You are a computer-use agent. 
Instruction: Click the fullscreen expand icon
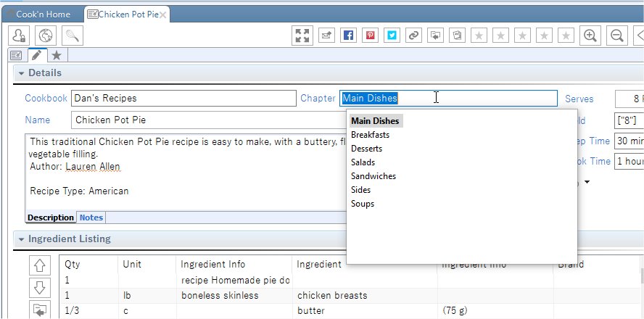(x=303, y=35)
